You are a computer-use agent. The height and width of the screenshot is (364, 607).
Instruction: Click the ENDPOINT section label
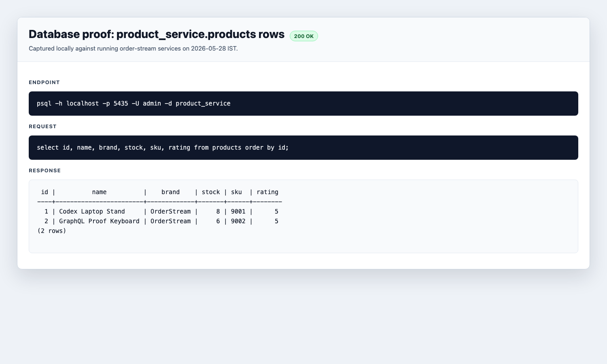tap(44, 83)
